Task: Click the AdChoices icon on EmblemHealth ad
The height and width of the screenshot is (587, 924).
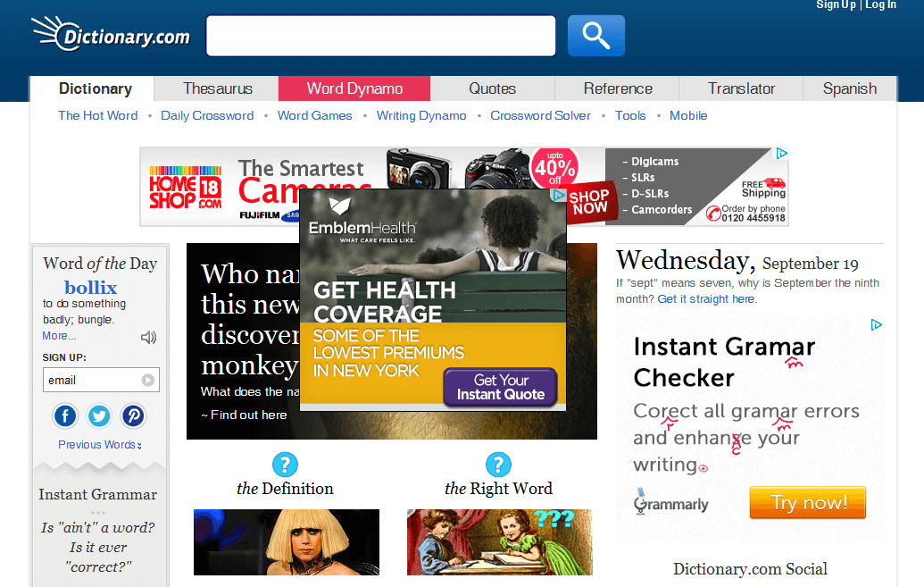Action: point(558,196)
